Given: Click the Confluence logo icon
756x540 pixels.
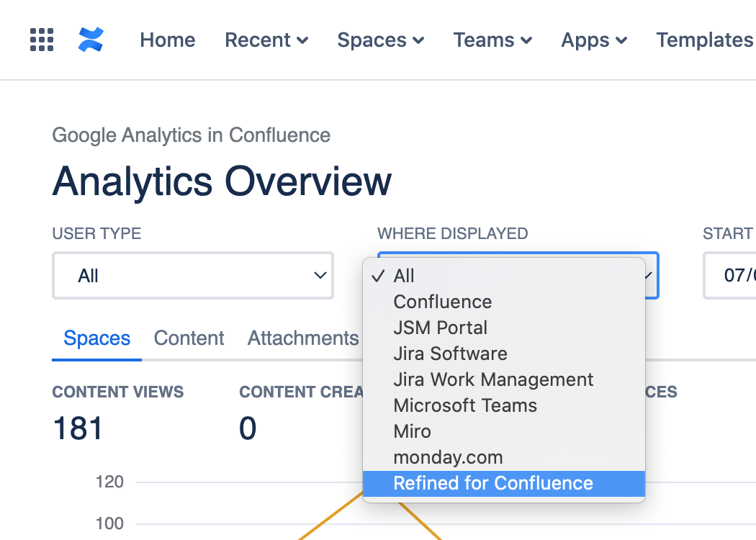Looking at the screenshot, I should tap(91, 40).
